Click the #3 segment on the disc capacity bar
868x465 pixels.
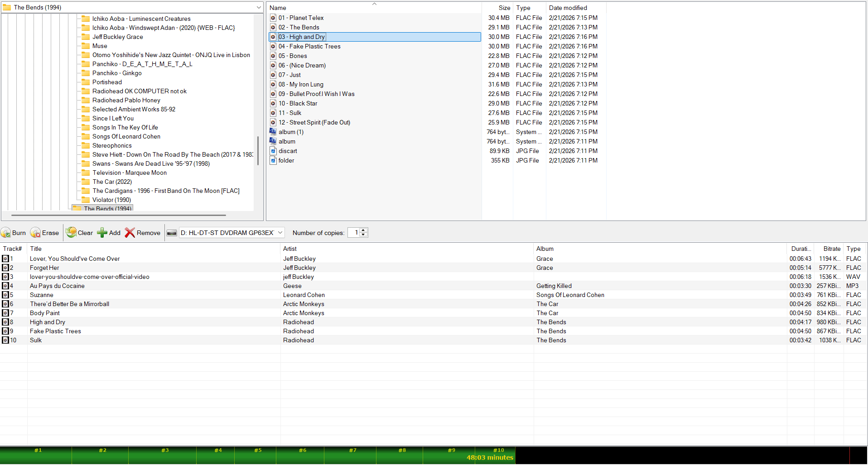(162, 455)
